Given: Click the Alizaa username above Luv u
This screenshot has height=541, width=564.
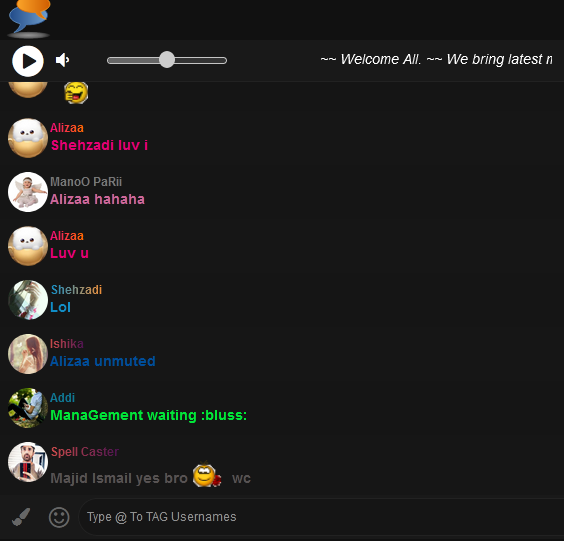Looking at the screenshot, I should (x=67, y=236).
